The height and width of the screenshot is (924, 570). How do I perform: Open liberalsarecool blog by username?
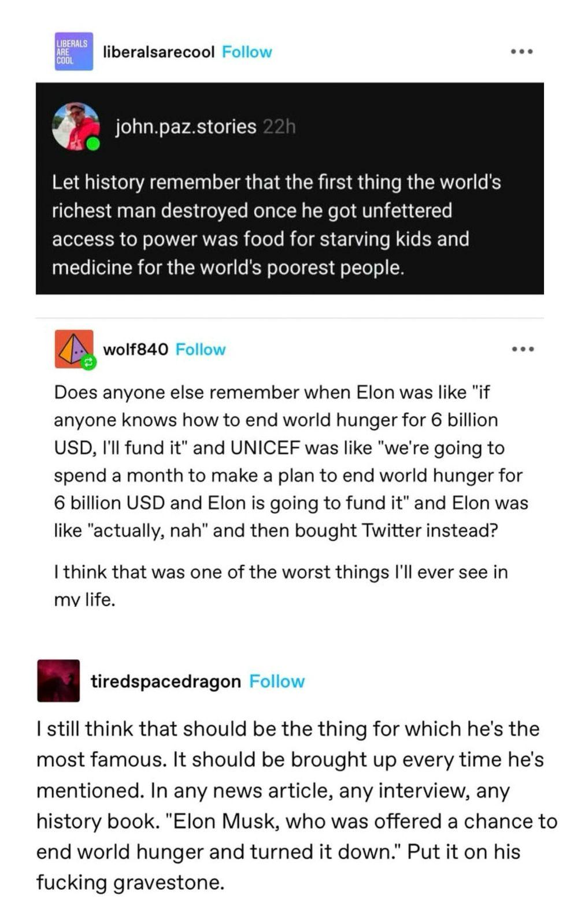click(158, 52)
